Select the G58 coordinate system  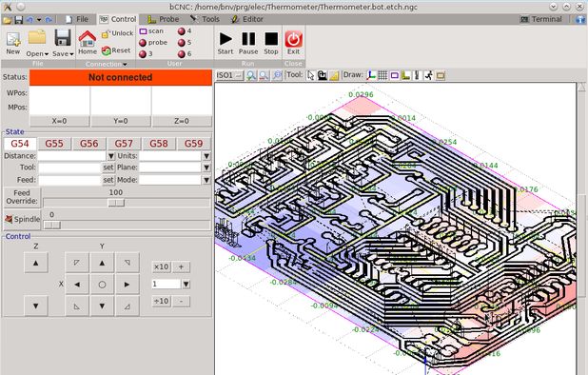pyautogui.click(x=159, y=144)
